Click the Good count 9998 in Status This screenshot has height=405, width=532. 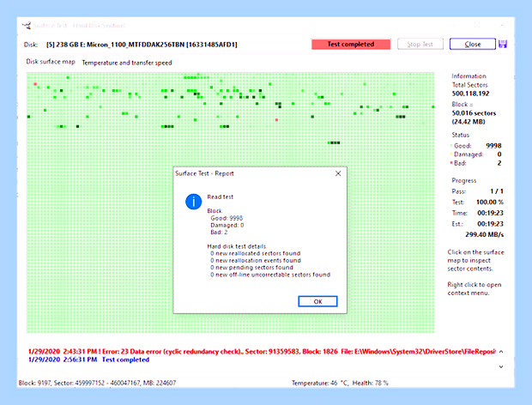coord(493,146)
